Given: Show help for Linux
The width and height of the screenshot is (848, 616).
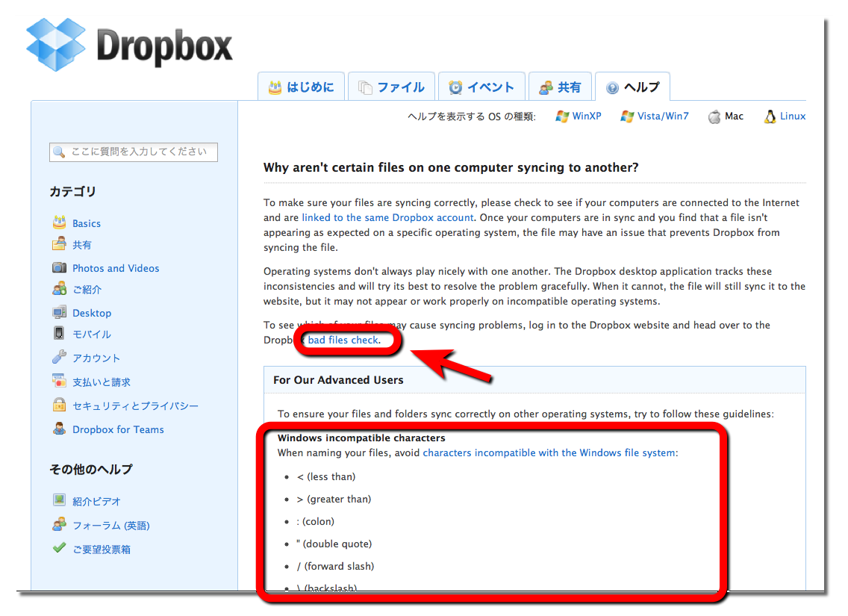Looking at the screenshot, I should click(x=793, y=116).
